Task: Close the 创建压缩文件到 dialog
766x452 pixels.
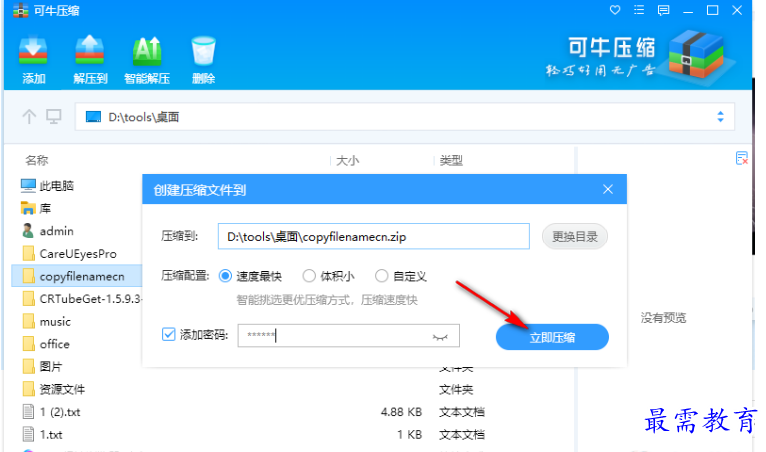Action: (608, 189)
